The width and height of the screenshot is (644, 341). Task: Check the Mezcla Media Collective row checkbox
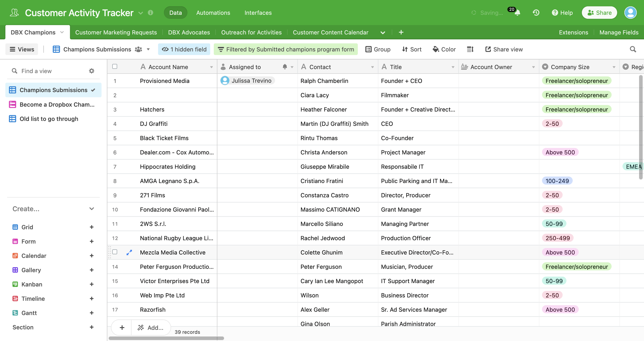click(115, 252)
